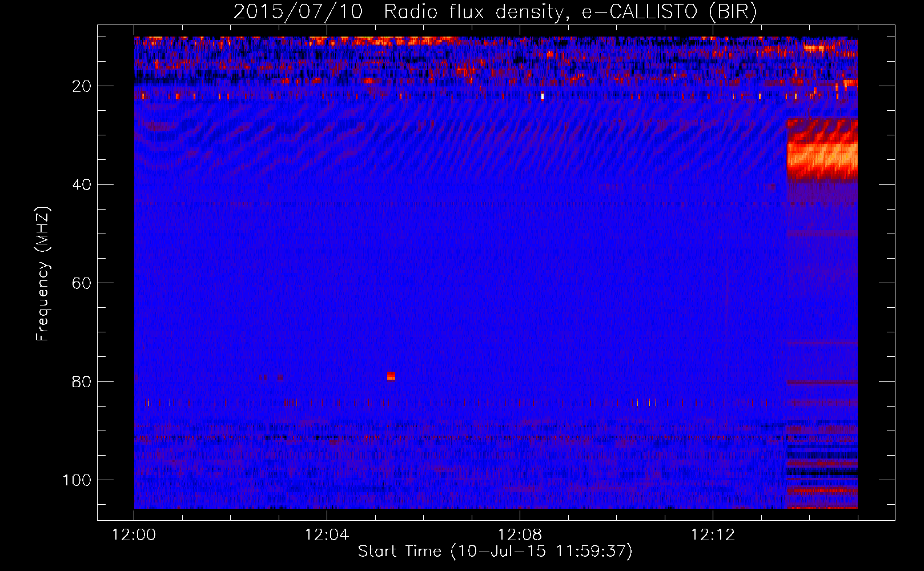This screenshot has width=924, height=571.
Task: Click the bright orange burst near 35 MHz
Action: [x=822, y=150]
